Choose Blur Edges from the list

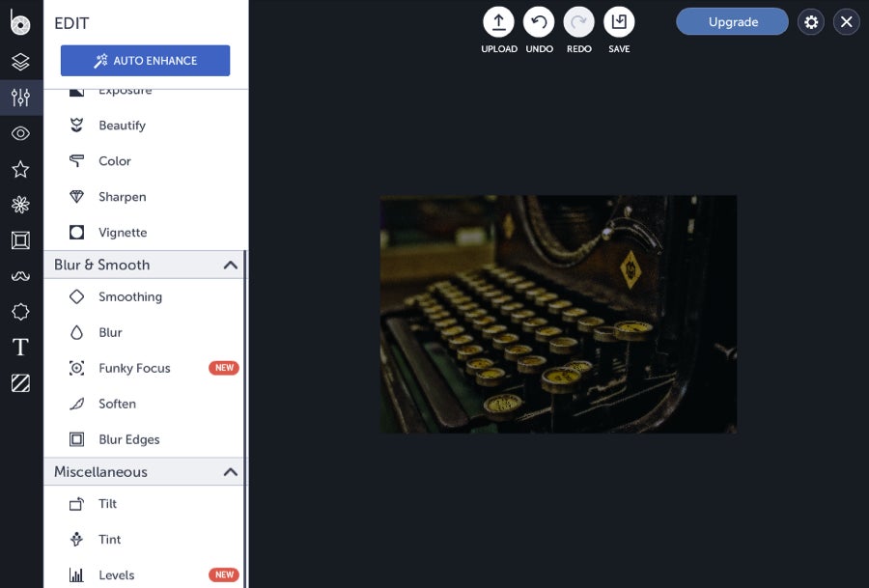coord(144,439)
